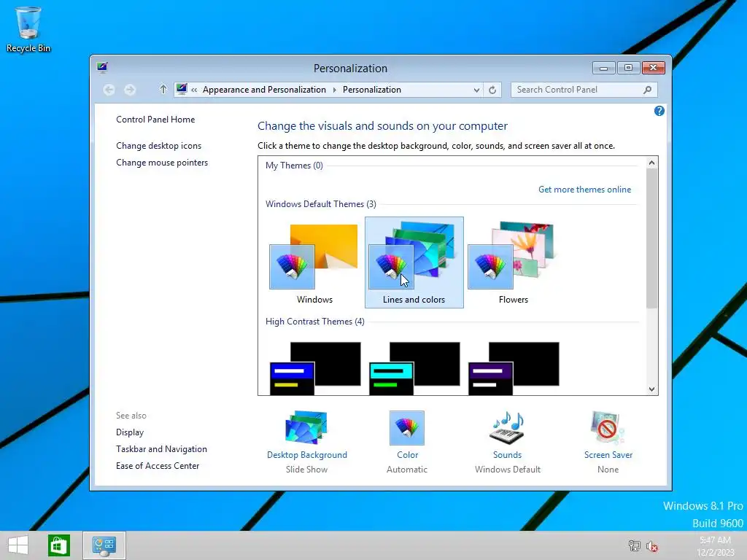Screen dimensions: 747x560
Task: Open Control Panel Home
Action: coord(155,120)
